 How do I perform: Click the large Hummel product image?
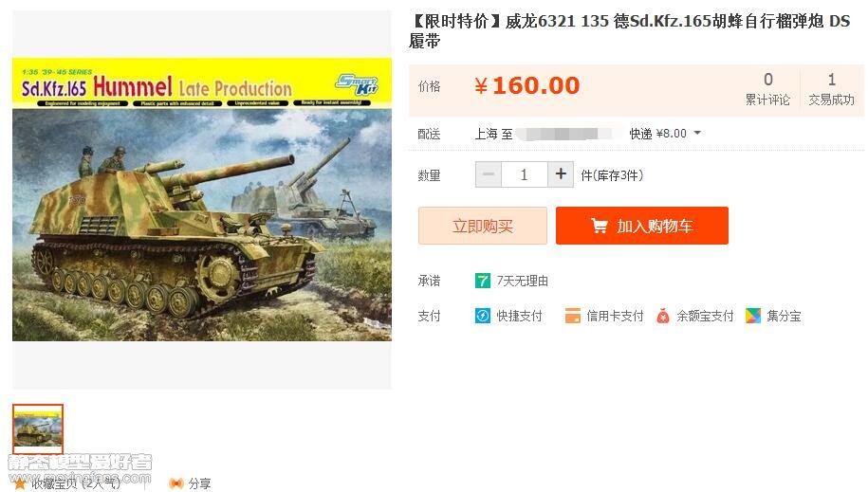click(x=202, y=199)
